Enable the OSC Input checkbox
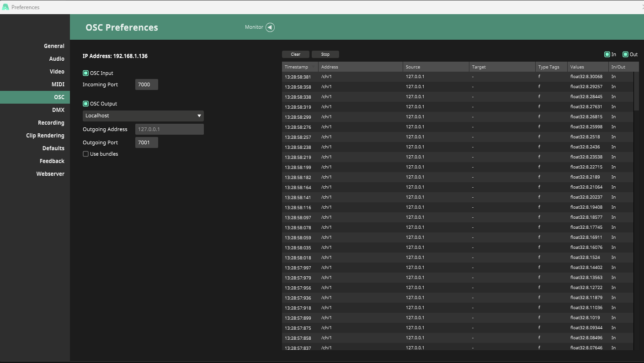 [x=85, y=73]
